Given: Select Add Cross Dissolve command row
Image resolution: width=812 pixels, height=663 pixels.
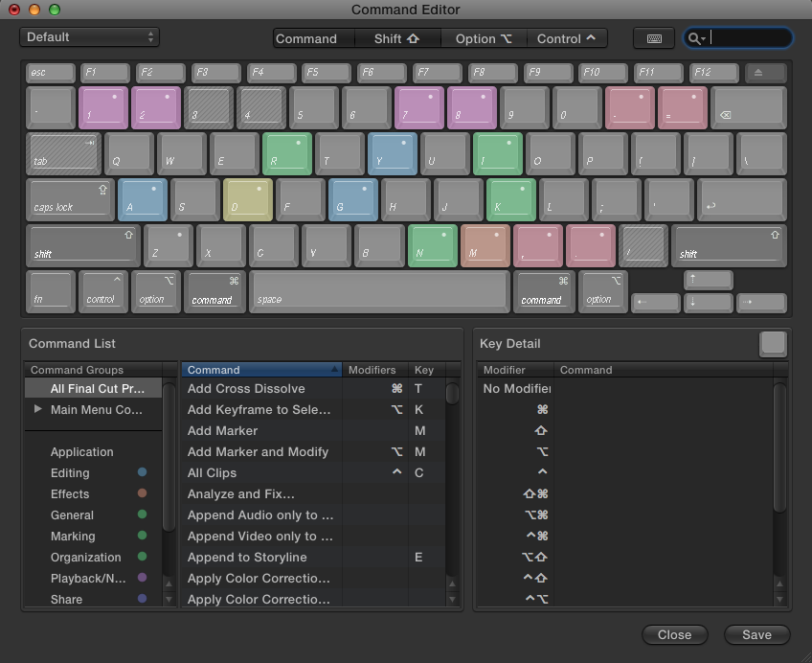Looking at the screenshot, I should pos(246,388).
